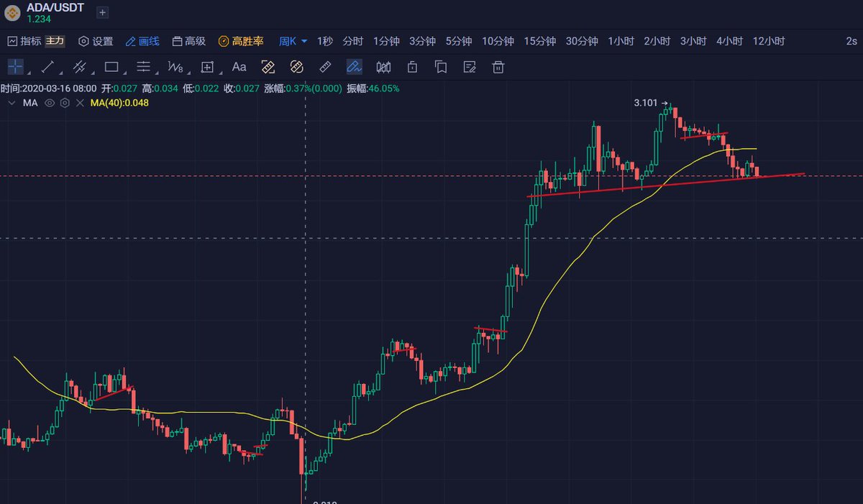This screenshot has height=504, width=863.
Task: Click the lock drawings icon
Action: coord(412,67)
